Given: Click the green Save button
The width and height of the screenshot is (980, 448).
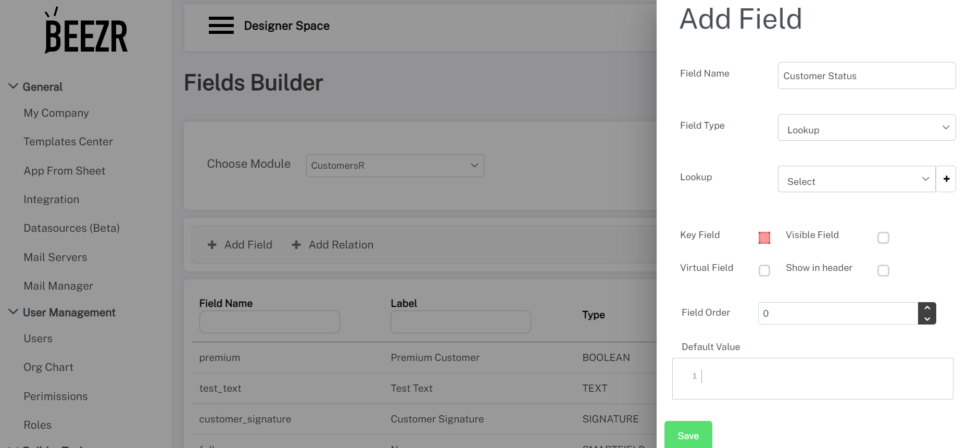Looking at the screenshot, I should 688,435.
